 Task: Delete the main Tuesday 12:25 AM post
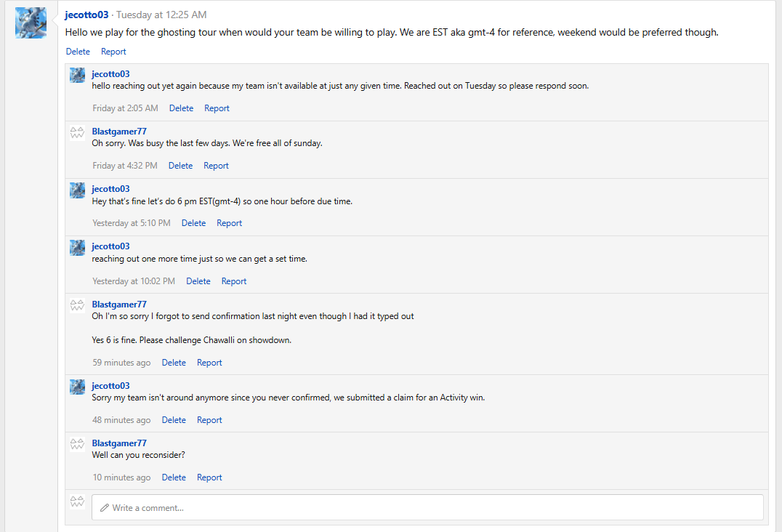[x=78, y=52]
